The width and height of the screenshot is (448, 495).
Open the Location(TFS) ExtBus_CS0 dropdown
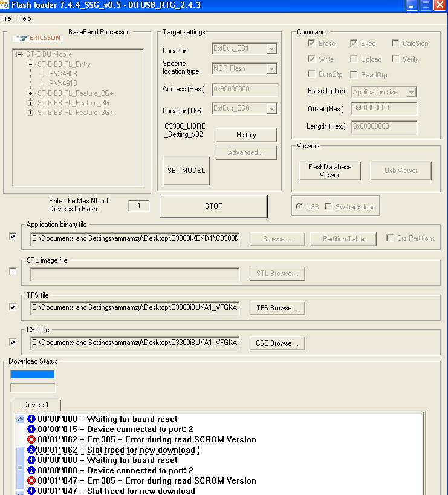(x=271, y=108)
